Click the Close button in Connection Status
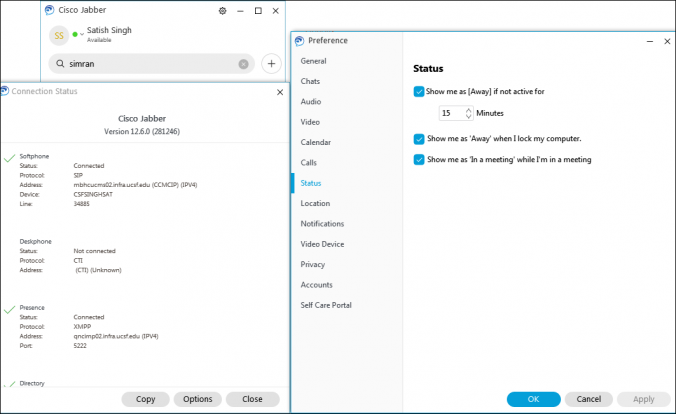676x414 pixels. (252, 399)
